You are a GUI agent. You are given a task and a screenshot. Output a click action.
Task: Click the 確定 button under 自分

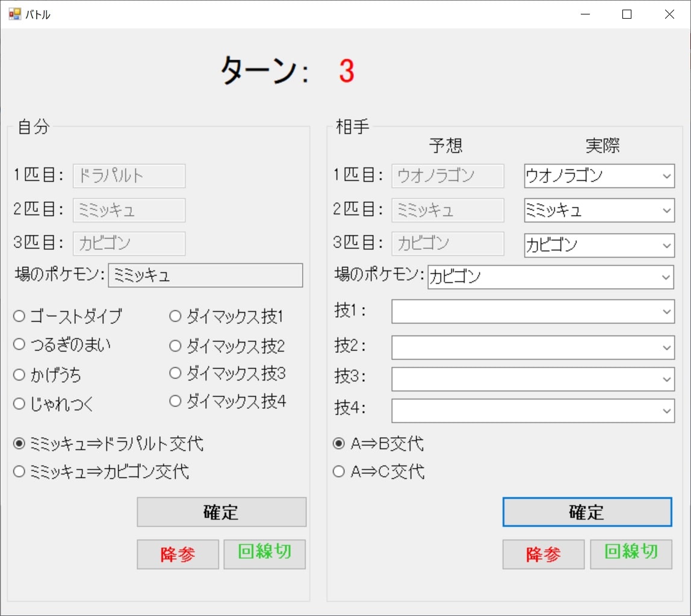click(x=222, y=512)
